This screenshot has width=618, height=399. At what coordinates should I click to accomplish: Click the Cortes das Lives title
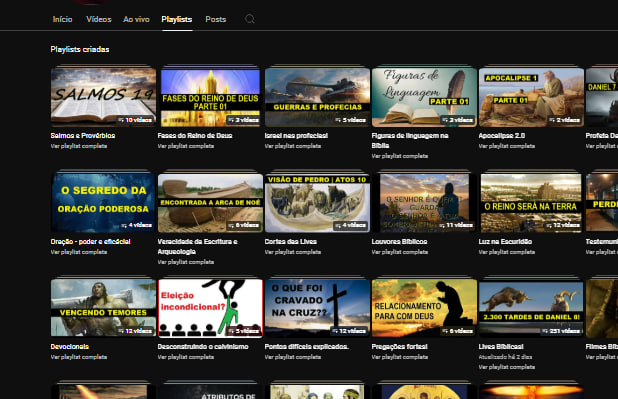[290, 242]
